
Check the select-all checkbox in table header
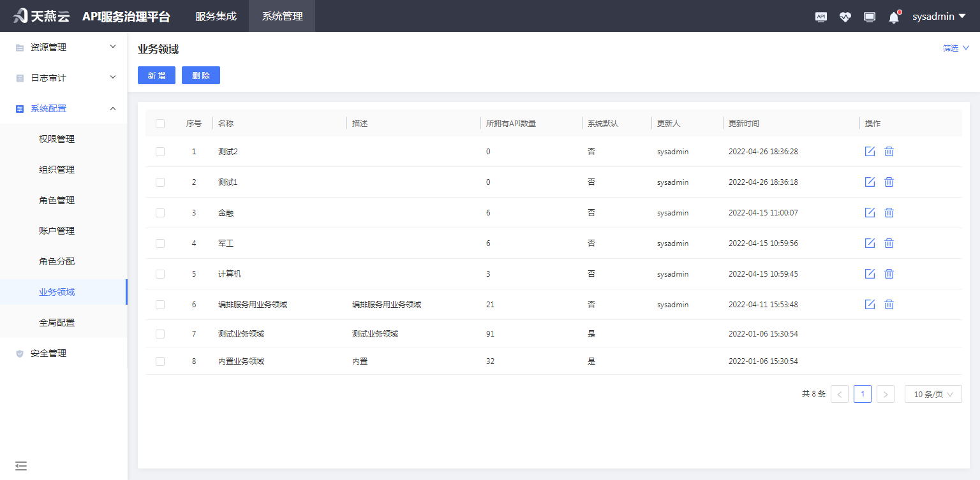click(x=160, y=123)
